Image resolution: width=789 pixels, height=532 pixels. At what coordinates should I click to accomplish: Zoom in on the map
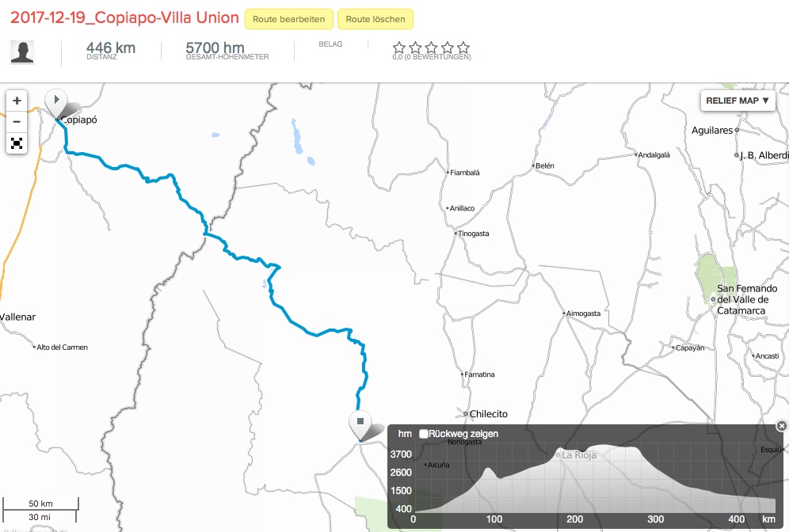[x=17, y=101]
